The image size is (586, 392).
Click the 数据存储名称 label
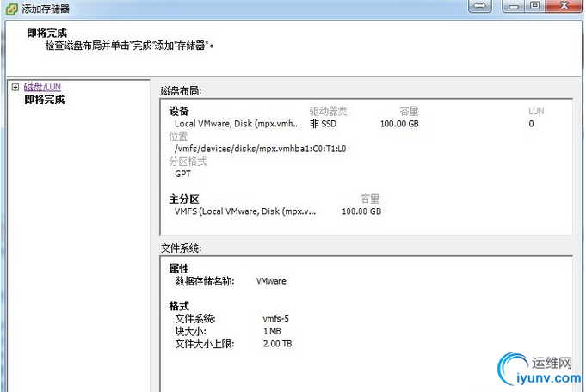pyautogui.click(x=205, y=281)
